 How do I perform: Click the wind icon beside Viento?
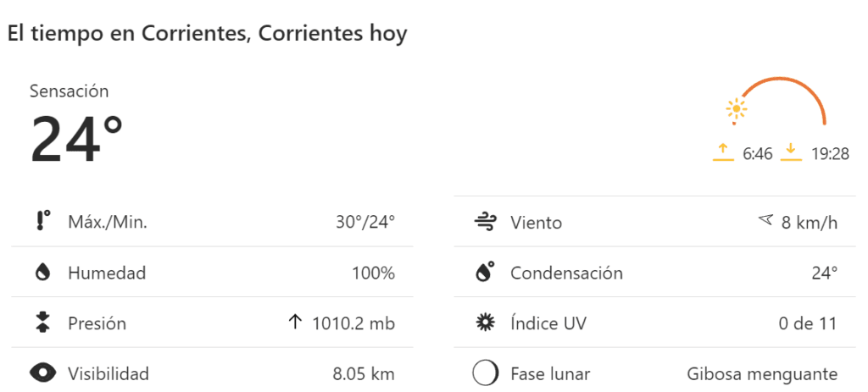coord(485,222)
